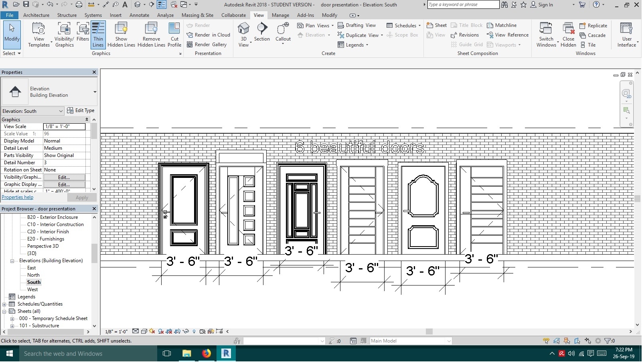Activate Switch Windows
Screen dimensions: 644x363
[x=546, y=35]
